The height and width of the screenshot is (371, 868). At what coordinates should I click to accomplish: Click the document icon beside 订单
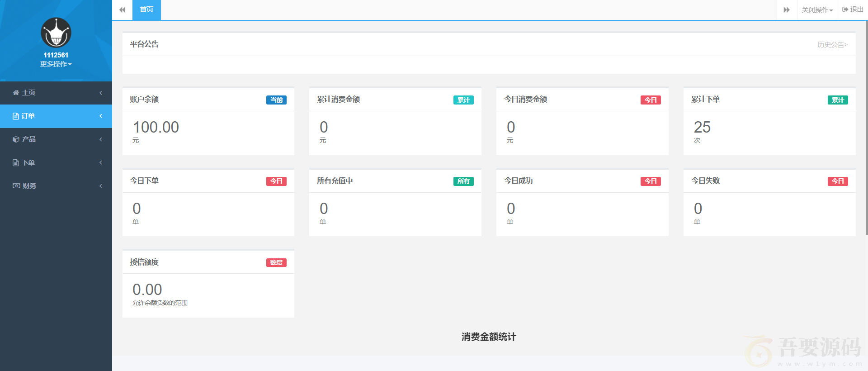point(16,116)
